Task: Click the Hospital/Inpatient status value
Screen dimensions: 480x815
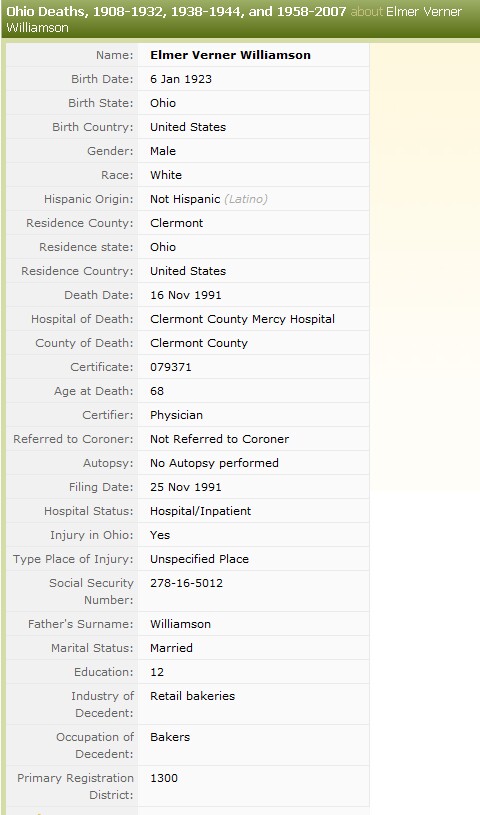Action: coord(200,511)
